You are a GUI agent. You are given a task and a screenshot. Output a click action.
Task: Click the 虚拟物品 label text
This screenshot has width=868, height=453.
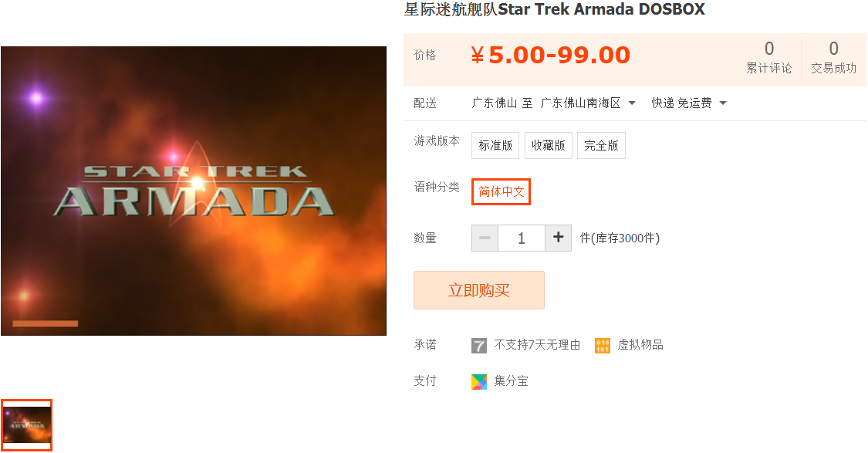(x=640, y=345)
